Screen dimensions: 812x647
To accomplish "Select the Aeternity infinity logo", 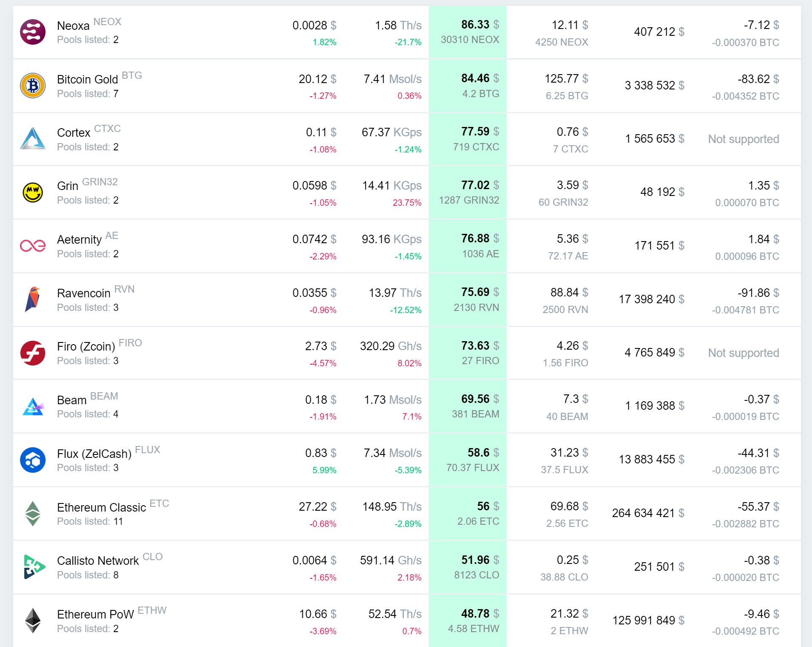I will (33, 246).
